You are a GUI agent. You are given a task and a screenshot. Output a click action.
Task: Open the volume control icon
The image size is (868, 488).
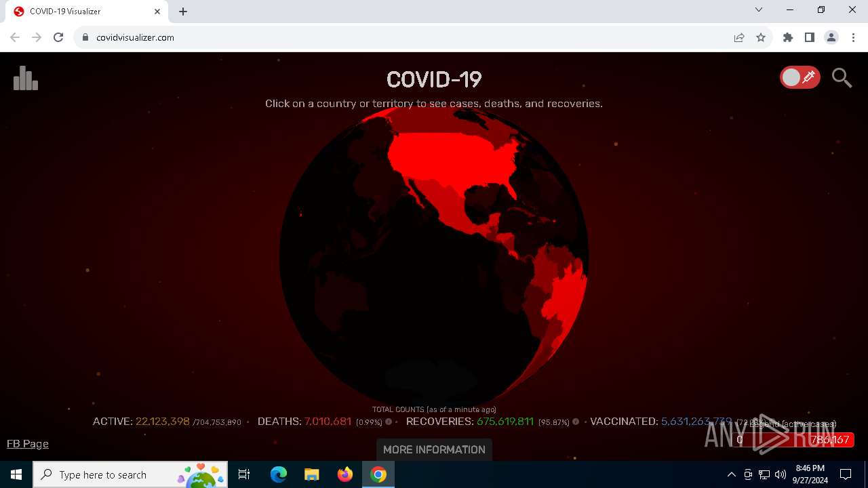(x=781, y=474)
